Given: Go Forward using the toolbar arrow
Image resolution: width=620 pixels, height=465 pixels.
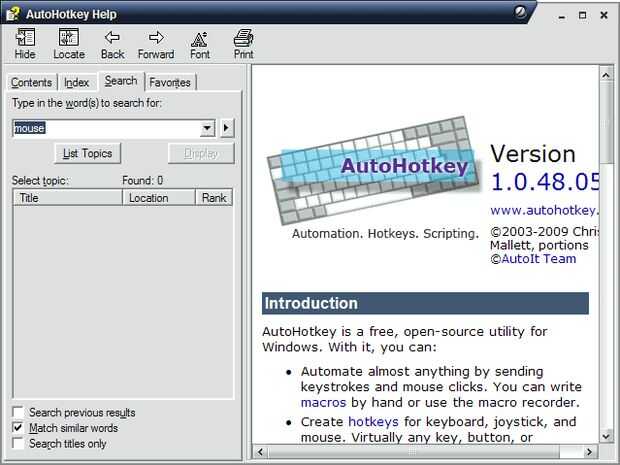Looking at the screenshot, I should 156,43.
